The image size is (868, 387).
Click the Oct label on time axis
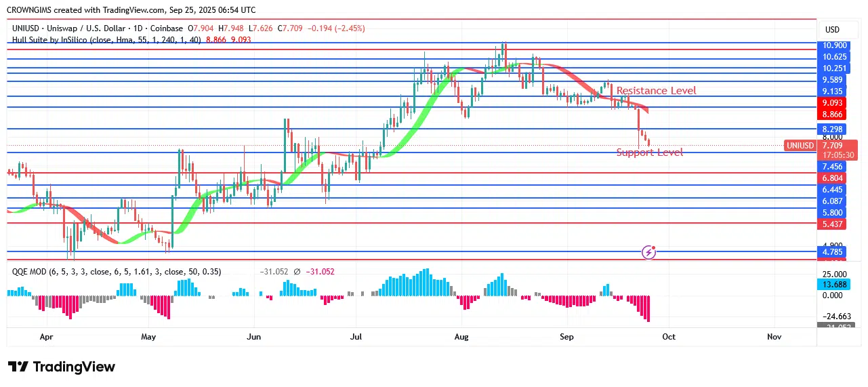[669, 336]
